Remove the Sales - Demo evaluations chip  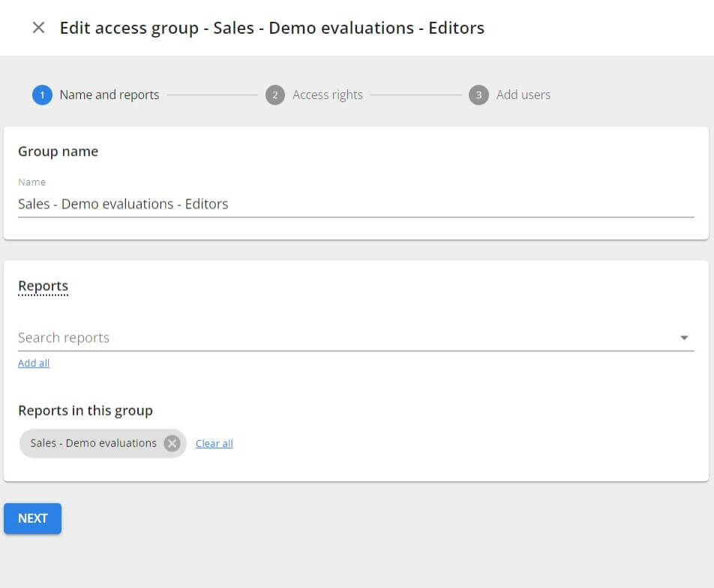click(x=172, y=443)
